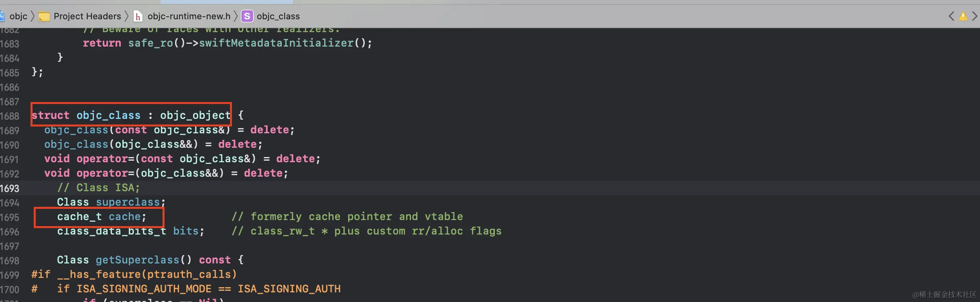Click the objc_object base struct name
Screen dimensions: 980x302
[x=195, y=116]
